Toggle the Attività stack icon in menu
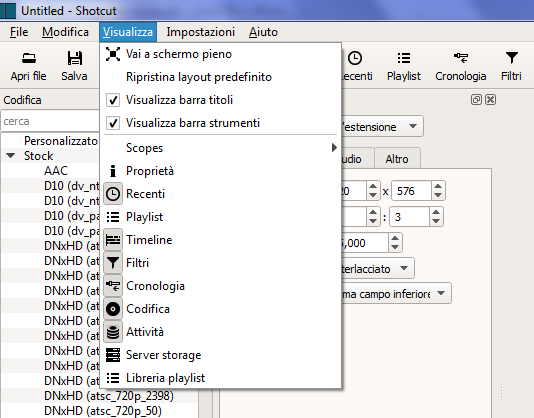 [113, 332]
